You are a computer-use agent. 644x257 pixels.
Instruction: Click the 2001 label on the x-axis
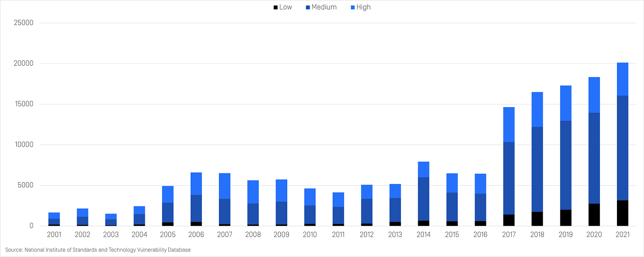point(54,235)
